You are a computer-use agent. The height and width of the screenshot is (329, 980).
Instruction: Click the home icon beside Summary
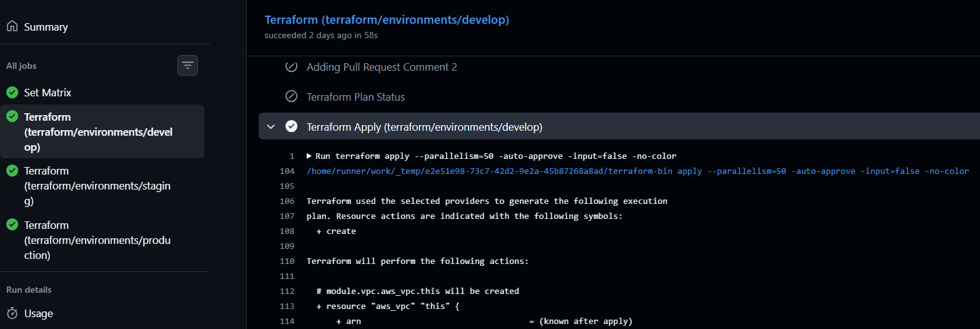pos(12,26)
